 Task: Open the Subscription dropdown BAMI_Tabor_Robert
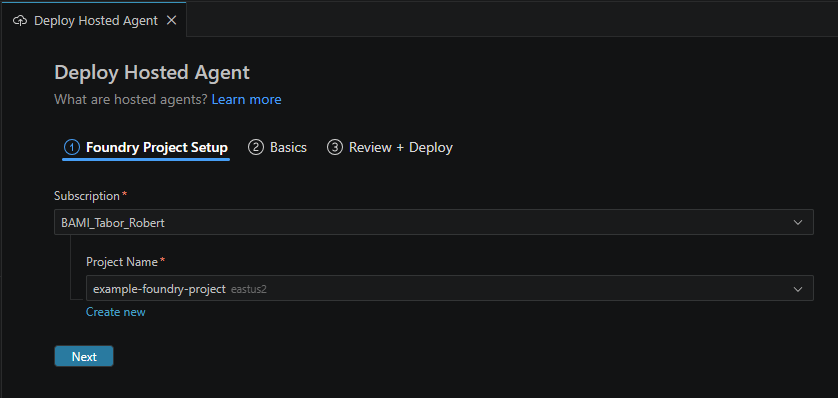(x=434, y=222)
